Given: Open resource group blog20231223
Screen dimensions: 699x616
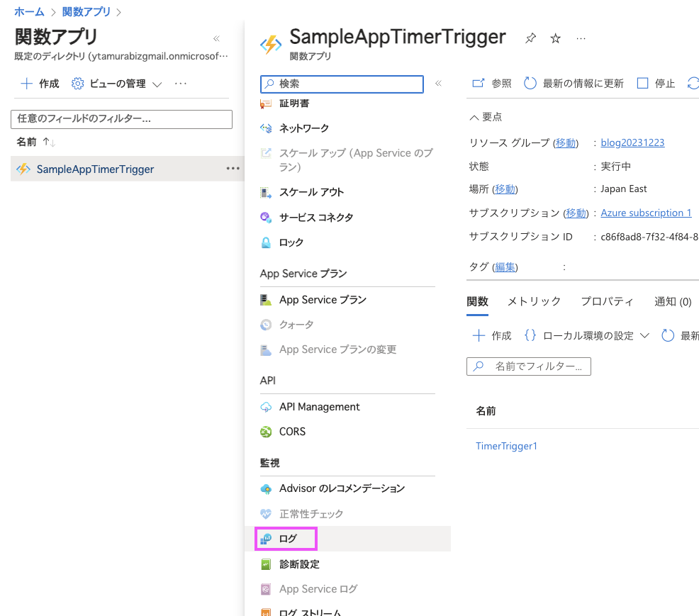Looking at the screenshot, I should (632, 142).
